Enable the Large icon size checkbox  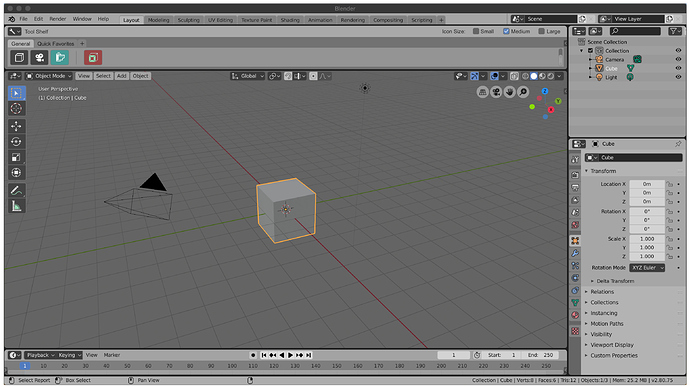(542, 31)
